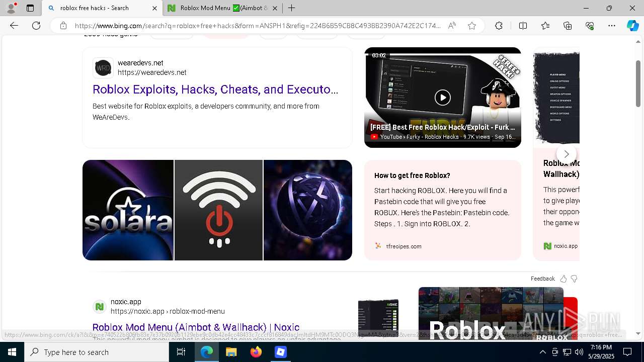Image resolution: width=644 pixels, height=362 pixels.
Task: Open Favorites list icon
Action: pyautogui.click(x=545, y=26)
